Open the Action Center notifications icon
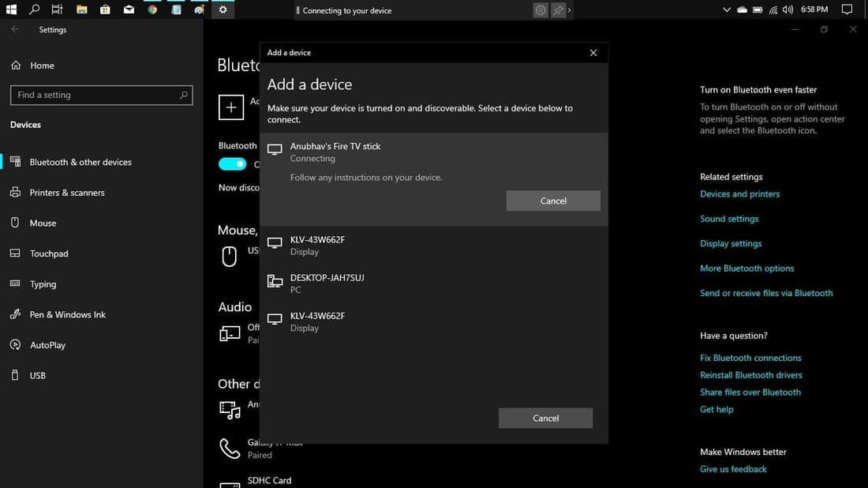 pos(847,9)
